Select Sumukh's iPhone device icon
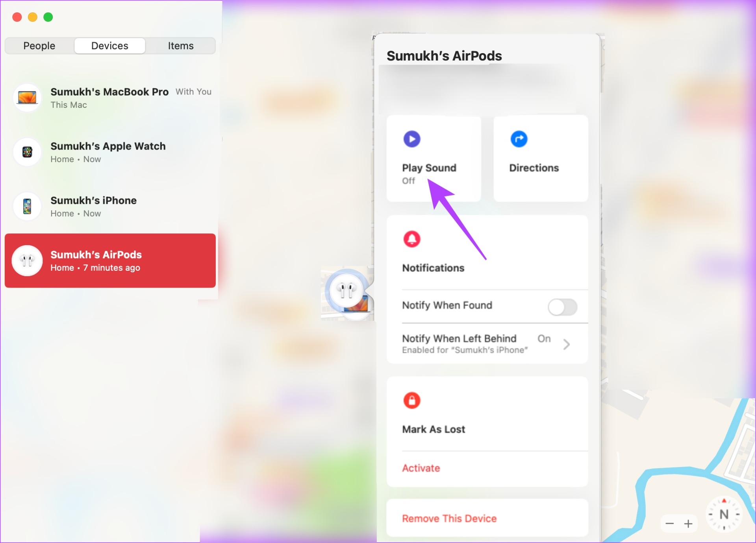Viewport: 756px width, 543px height. [x=27, y=206]
